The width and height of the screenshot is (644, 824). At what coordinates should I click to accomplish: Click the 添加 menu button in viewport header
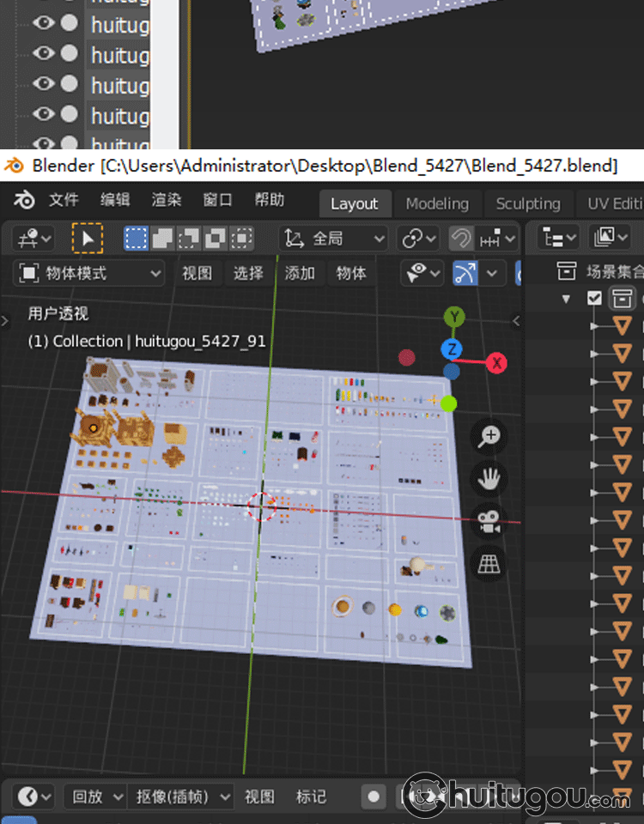(x=300, y=273)
